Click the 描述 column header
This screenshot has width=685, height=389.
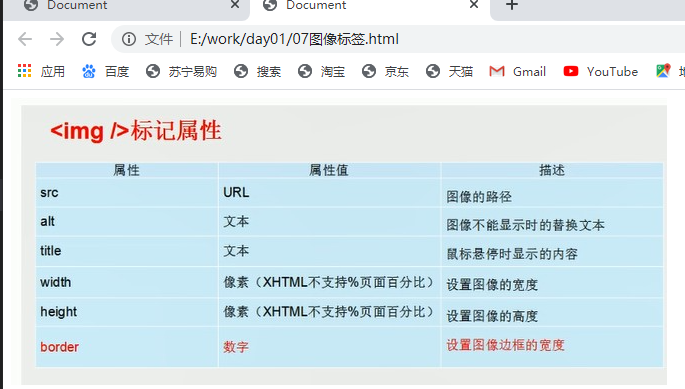pos(552,170)
